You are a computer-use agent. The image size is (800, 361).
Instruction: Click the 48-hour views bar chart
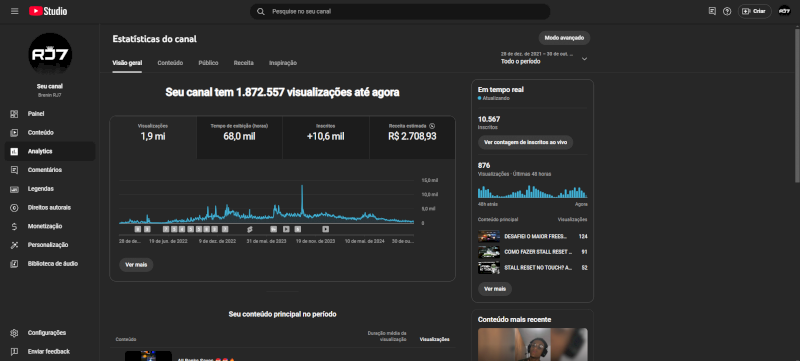(x=533, y=192)
